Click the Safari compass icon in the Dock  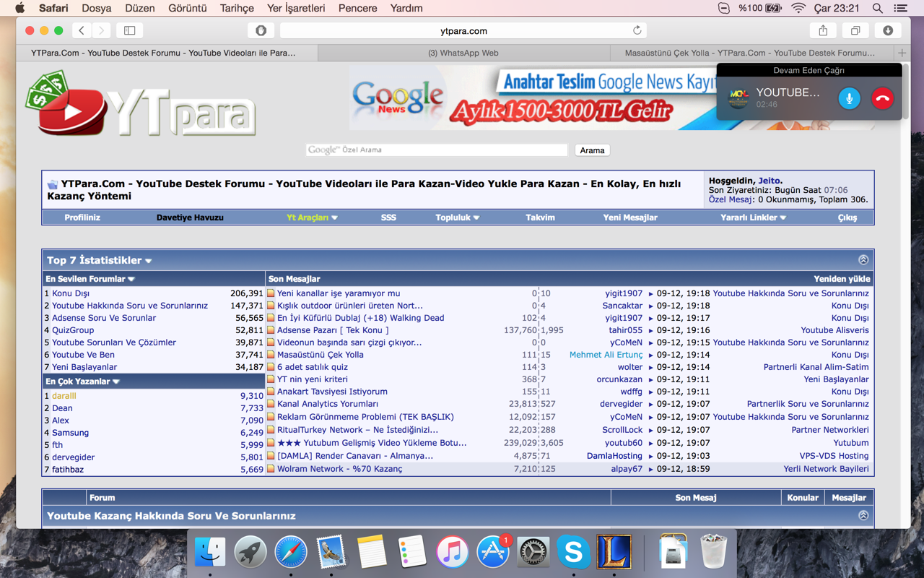(291, 553)
